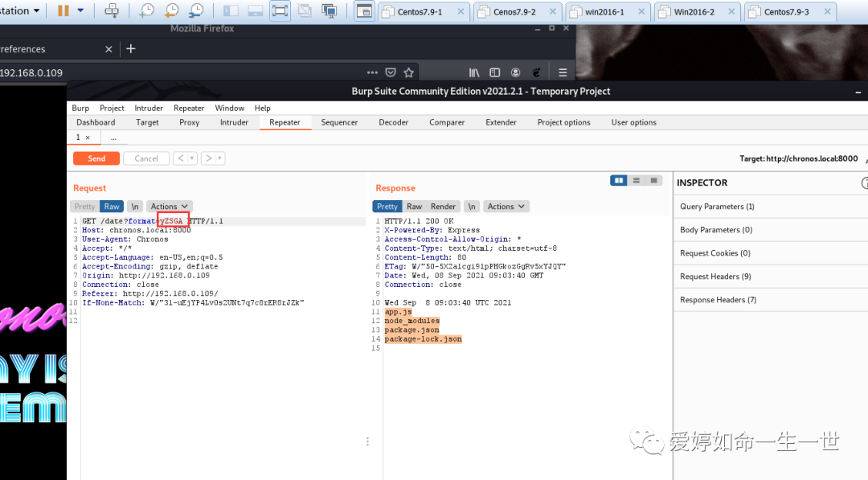Switch to the Sequencer tab
Screen dimensions: 868x480
point(339,122)
